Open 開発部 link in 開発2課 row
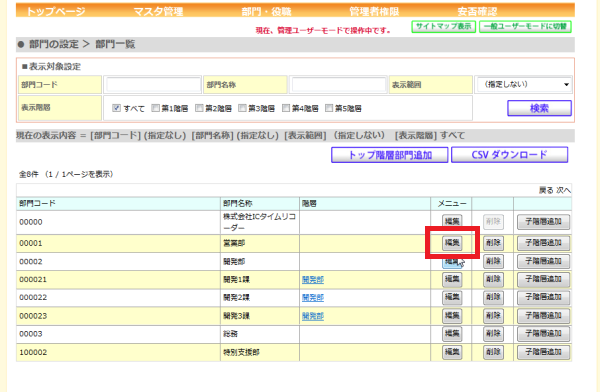This screenshot has height=392, width=600. click(x=313, y=298)
